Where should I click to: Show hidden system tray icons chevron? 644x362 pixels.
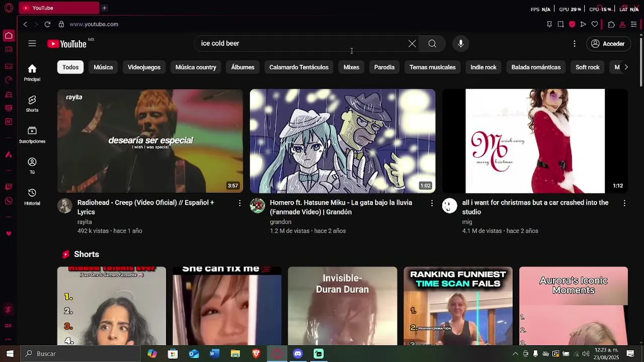(x=515, y=353)
